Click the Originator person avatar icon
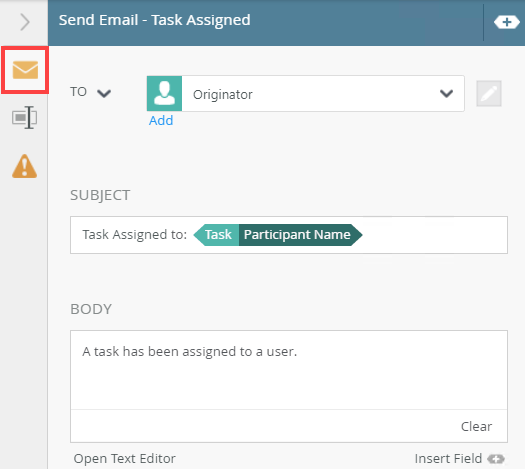Screen dimensions: 525x469 point(164,93)
